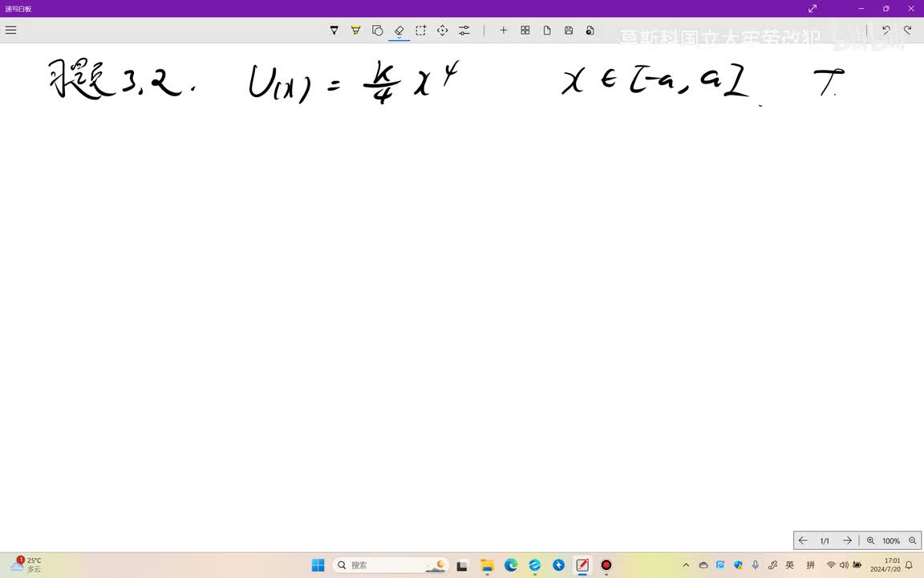Switch the 英 input language indicator
The image size is (924, 578).
click(x=789, y=565)
